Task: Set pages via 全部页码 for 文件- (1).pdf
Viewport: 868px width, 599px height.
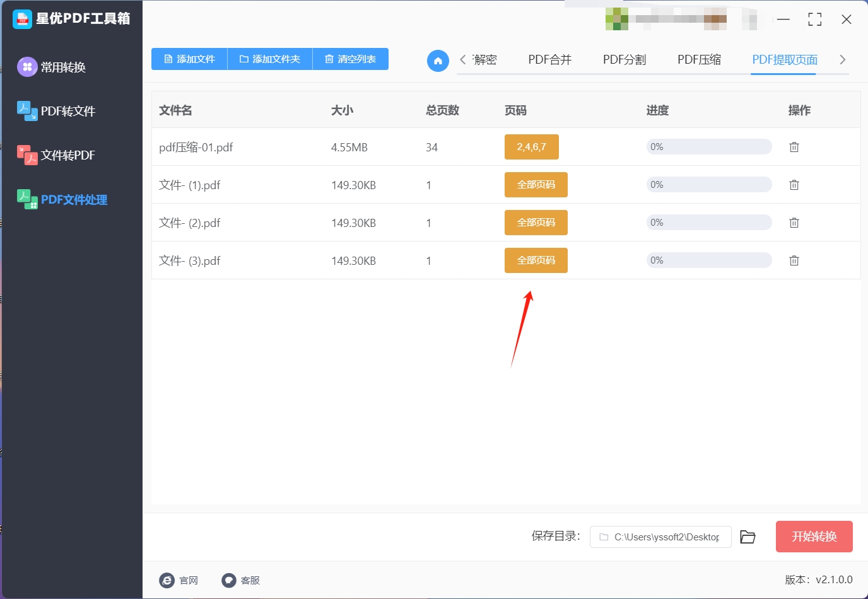Action: pos(536,185)
